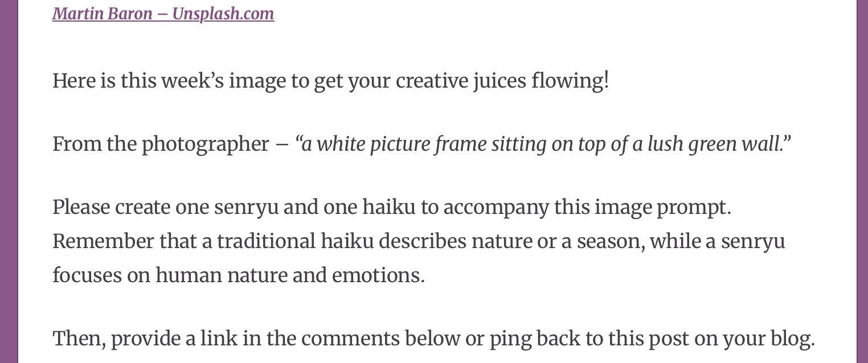Click the words 'creative juices flowing!'
Screen dimensions: 868x363
pos(502,81)
